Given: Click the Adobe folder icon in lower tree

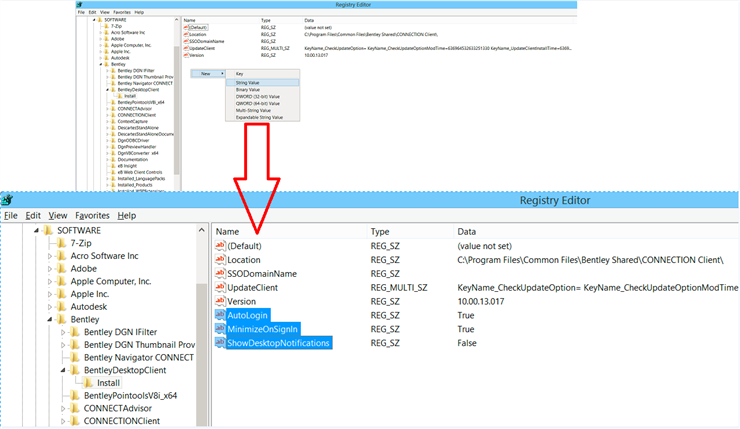Looking at the screenshot, I should 61,269.
